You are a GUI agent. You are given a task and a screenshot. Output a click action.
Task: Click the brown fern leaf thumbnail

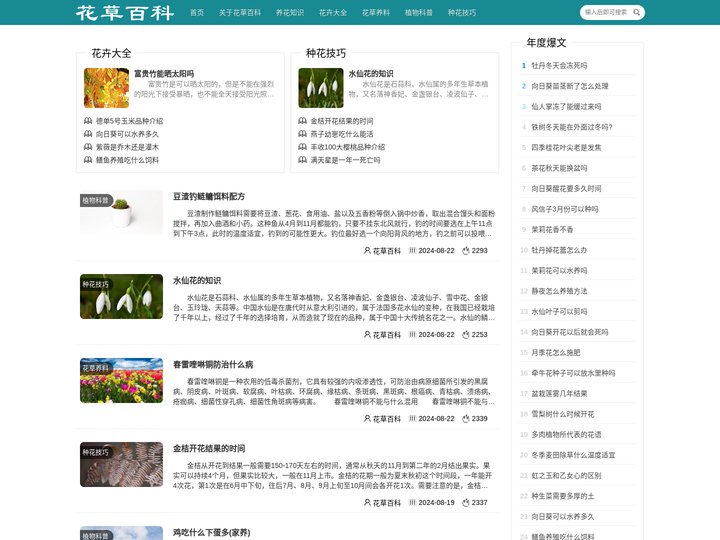pyautogui.click(x=121, y=464)
